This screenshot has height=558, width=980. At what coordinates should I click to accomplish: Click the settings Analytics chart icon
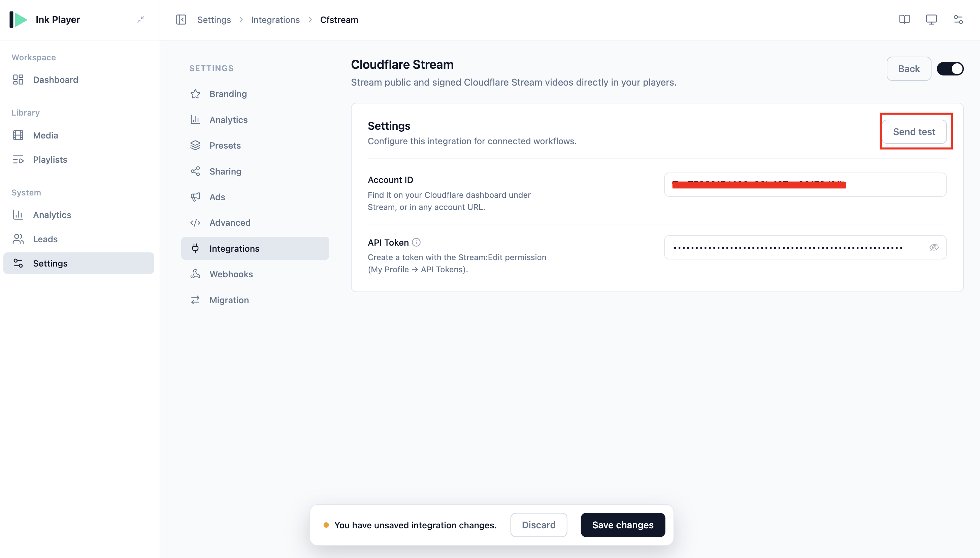(195, 120)
